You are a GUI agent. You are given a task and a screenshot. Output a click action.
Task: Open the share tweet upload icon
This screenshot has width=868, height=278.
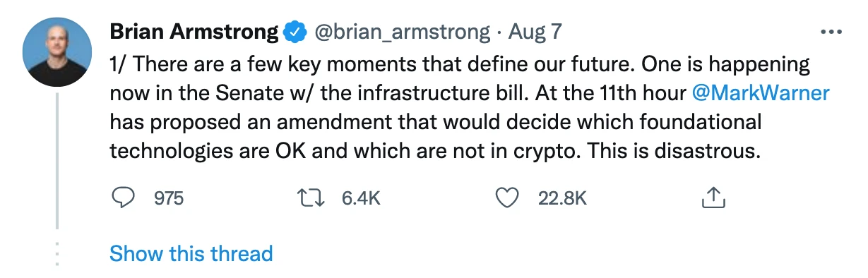pos(713,198)
